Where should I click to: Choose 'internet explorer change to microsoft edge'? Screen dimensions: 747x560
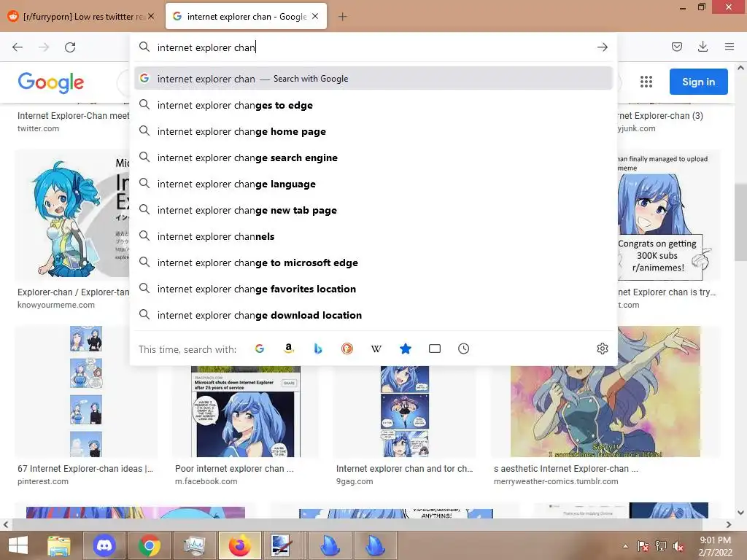(373, 262)
